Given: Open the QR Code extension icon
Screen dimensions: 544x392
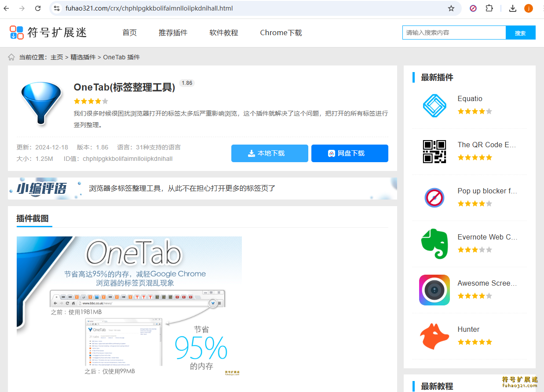Looking at the screenshot, I should (x=434, y=152).
